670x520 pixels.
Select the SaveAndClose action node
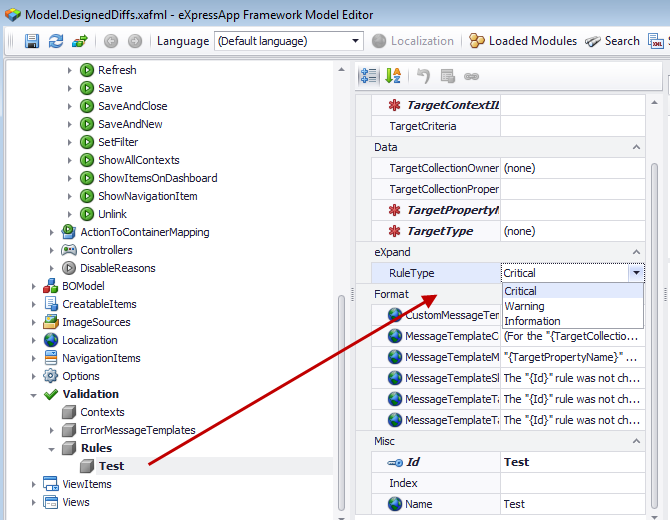(x=132, y=106)
